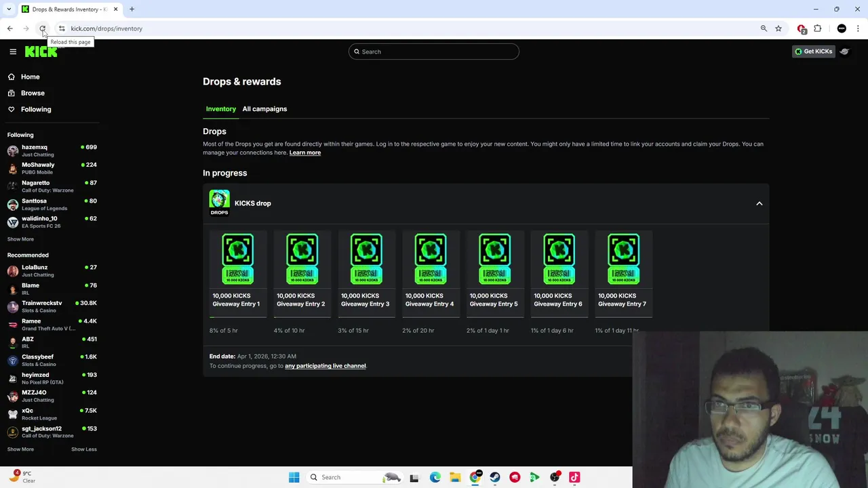
Task: Click the KICK logo
Action: 41,52
